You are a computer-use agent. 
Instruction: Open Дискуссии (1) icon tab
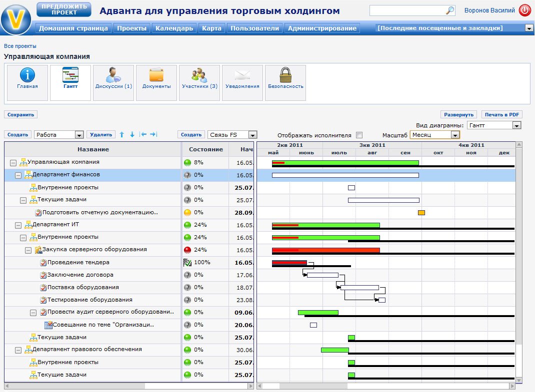coord(113,83)
